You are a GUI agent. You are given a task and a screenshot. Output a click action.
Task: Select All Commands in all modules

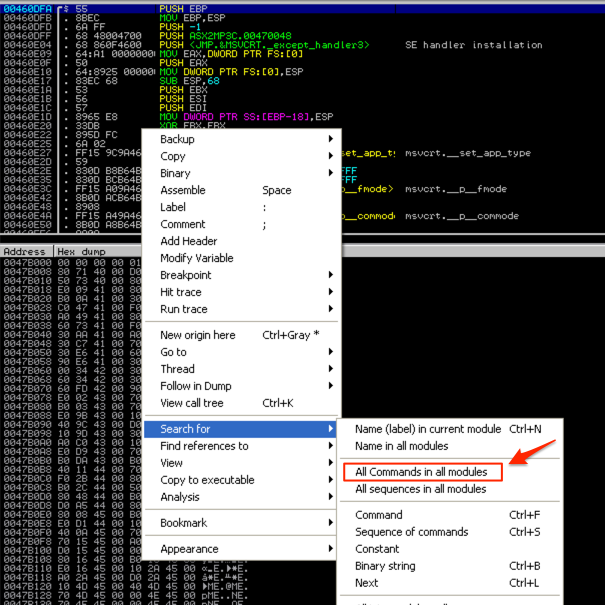click(422, 471)
